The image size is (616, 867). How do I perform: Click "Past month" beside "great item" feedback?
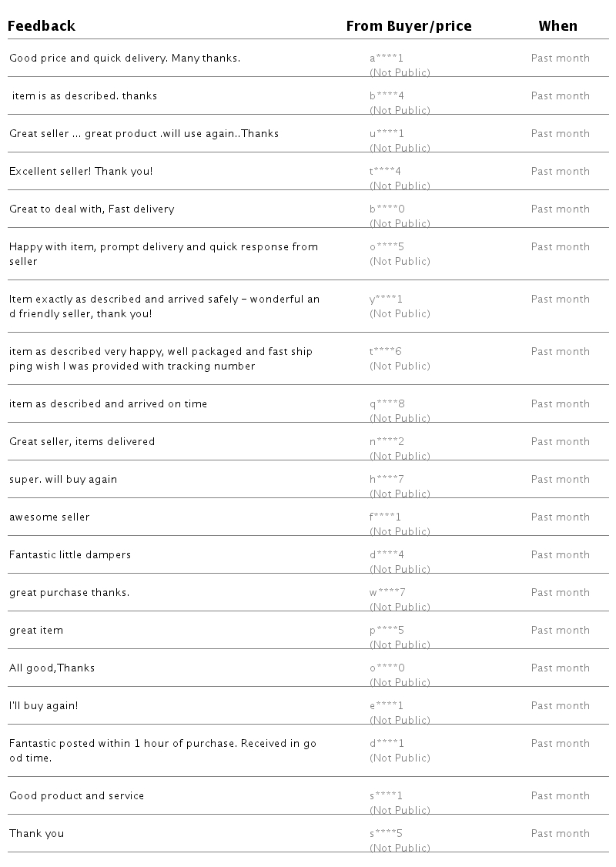click(560, 631)
